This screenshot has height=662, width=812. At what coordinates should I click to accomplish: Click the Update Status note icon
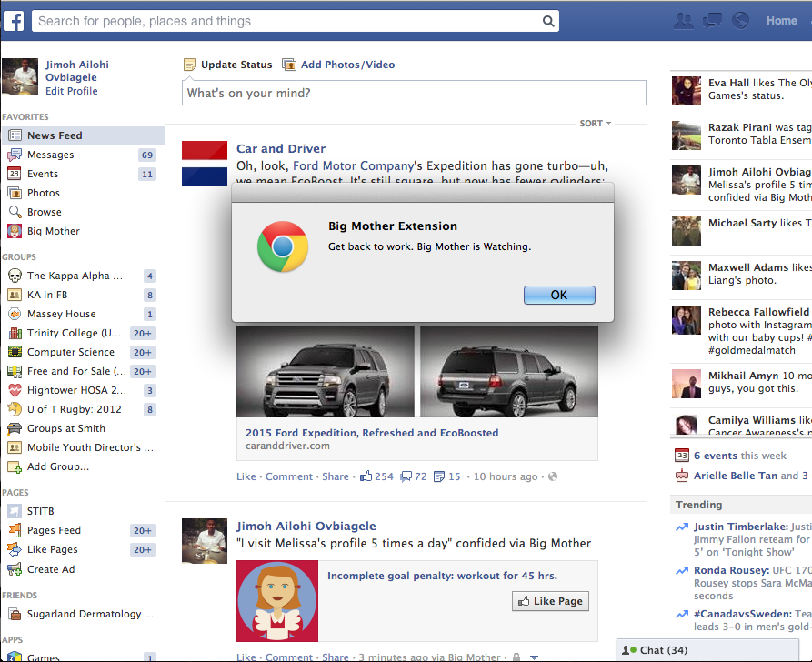pyautogui.click(x=190, y=65)
